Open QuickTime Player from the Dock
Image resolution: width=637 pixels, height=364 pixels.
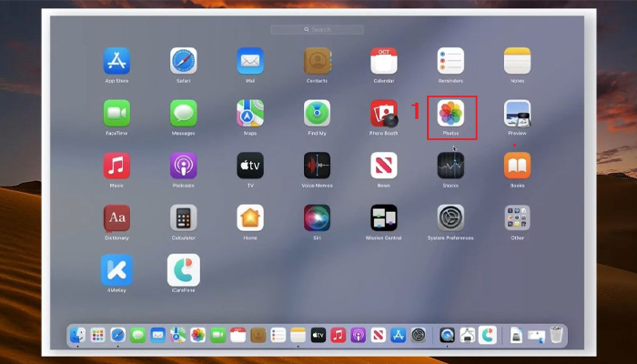(448, 335)
